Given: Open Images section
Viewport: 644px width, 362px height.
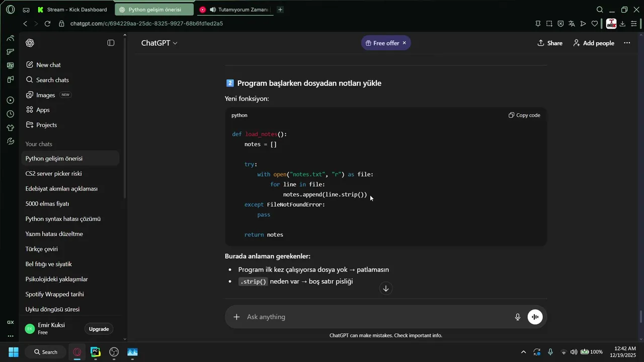Looking at the screenshot, I should [x=71, y=95].
